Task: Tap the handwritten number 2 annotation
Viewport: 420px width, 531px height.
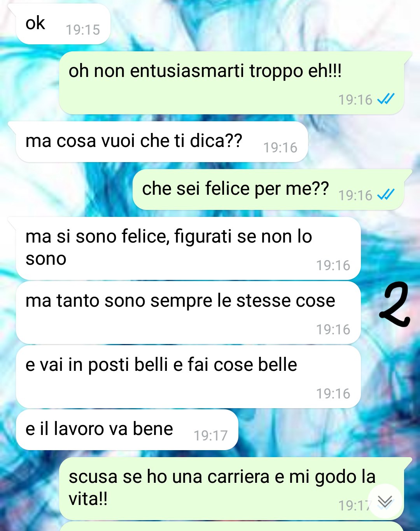Action: (395, 304)
